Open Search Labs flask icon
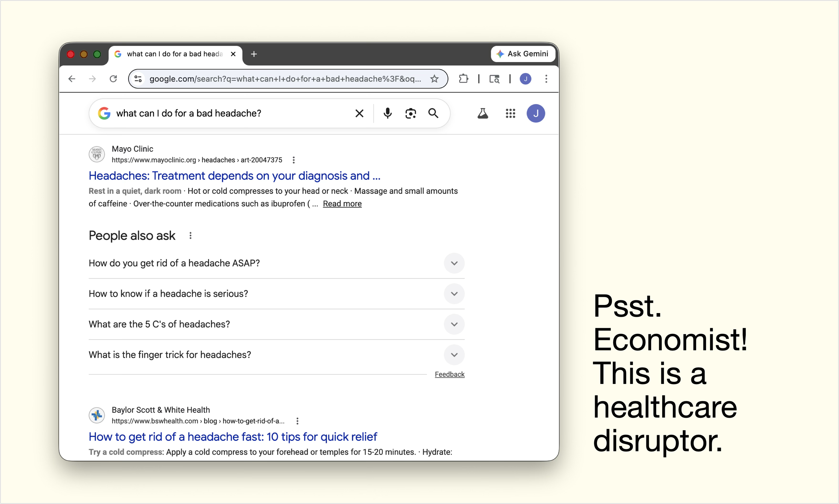This screenshot has width=839, height=504. click(x=482, y=113)
